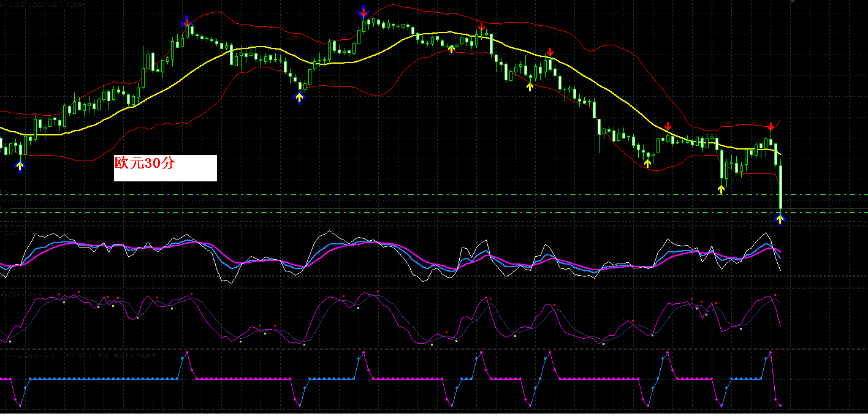Click the thin grey dash-dot horizontal line
Image resolution: width=868 pixels, height=416 pixels.
[x=434, y=195]
